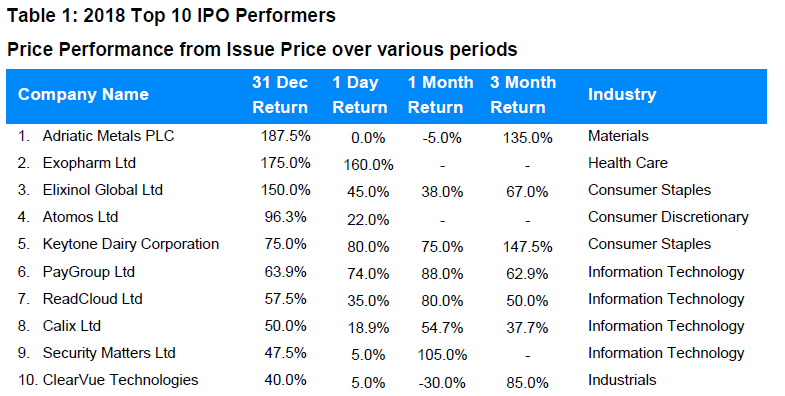This screenshot has height=396, width=785.
Task: Select ClearVue Technologies entry
Action: 120,380
